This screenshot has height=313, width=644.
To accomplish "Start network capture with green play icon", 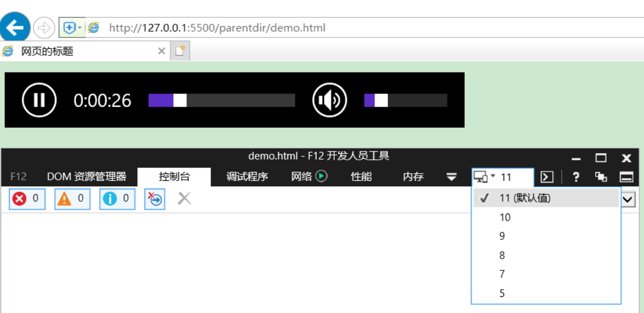I will [321, 176].
